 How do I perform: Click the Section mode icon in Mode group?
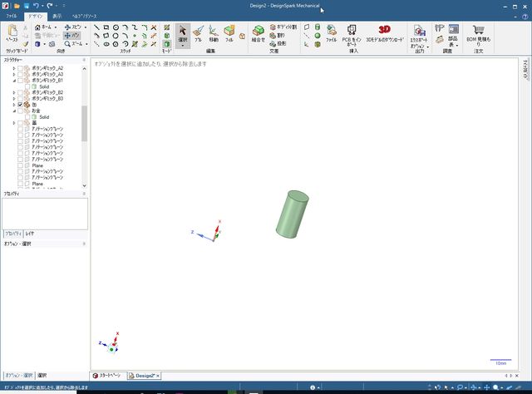coord(166,36)
